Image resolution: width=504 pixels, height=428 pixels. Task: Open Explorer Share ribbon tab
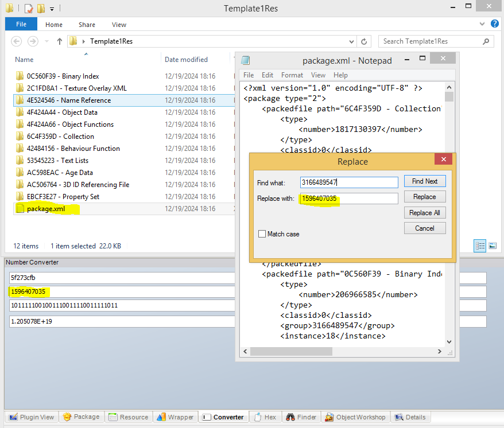87,25
